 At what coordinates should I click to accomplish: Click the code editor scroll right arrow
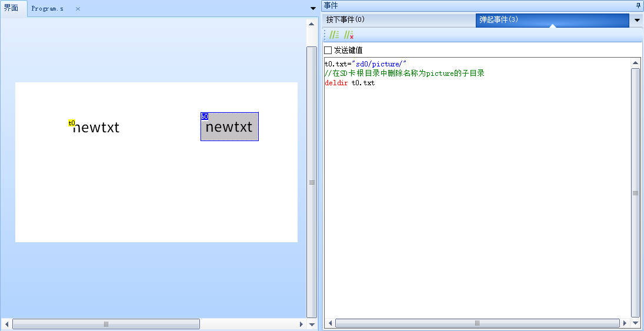(x=626, y=323)
